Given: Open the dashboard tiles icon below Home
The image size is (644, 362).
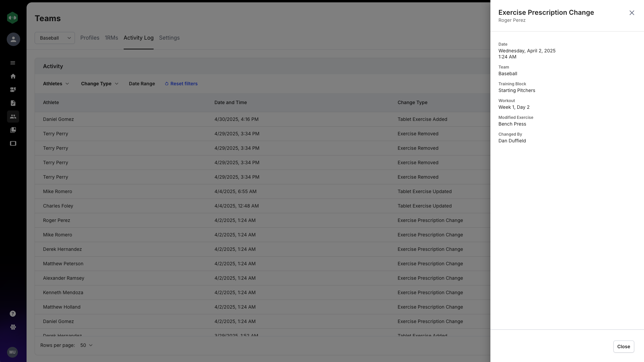Looking at the screenshot, I should (x=13, y=90).
